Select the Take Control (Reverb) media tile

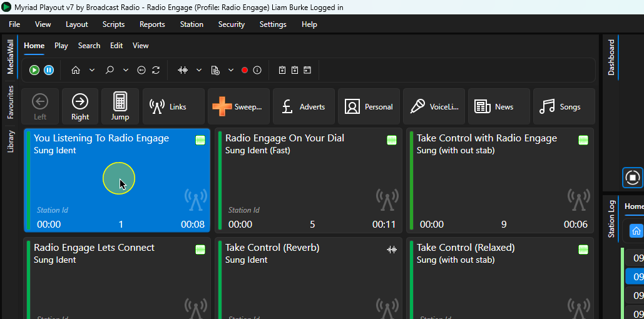point(309,278)
